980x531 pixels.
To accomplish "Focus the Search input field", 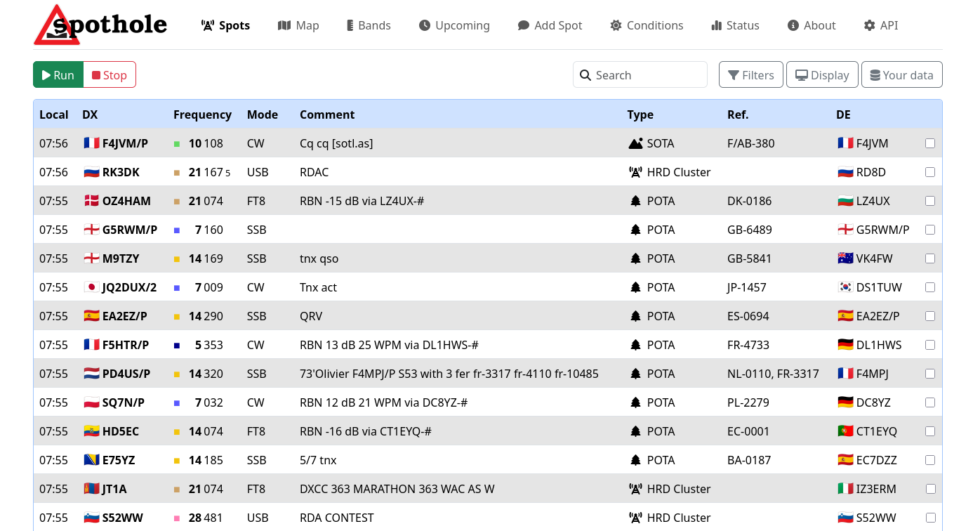I will pyautogui.click(x=640, y=75).
